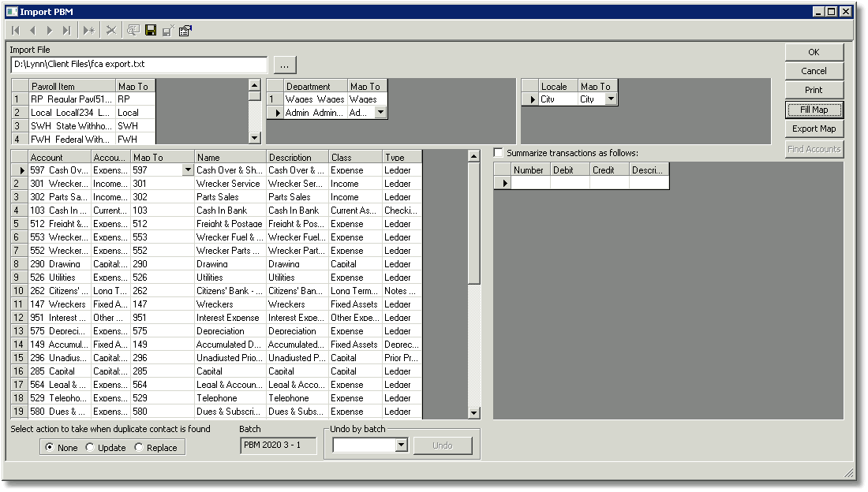
Task: Open the Locale City Map To dropdown
Action: (x=611, y=99)
